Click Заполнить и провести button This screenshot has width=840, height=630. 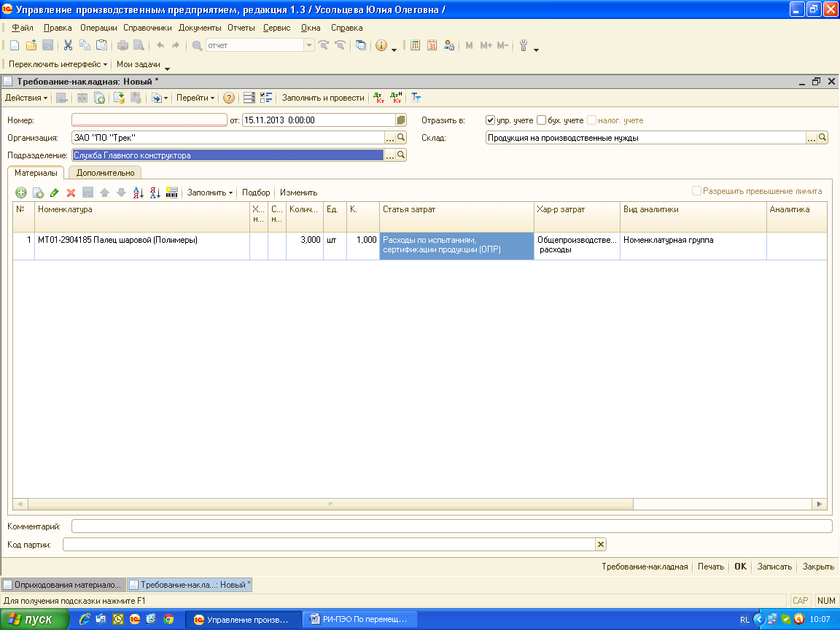click(x=323, y=98)
